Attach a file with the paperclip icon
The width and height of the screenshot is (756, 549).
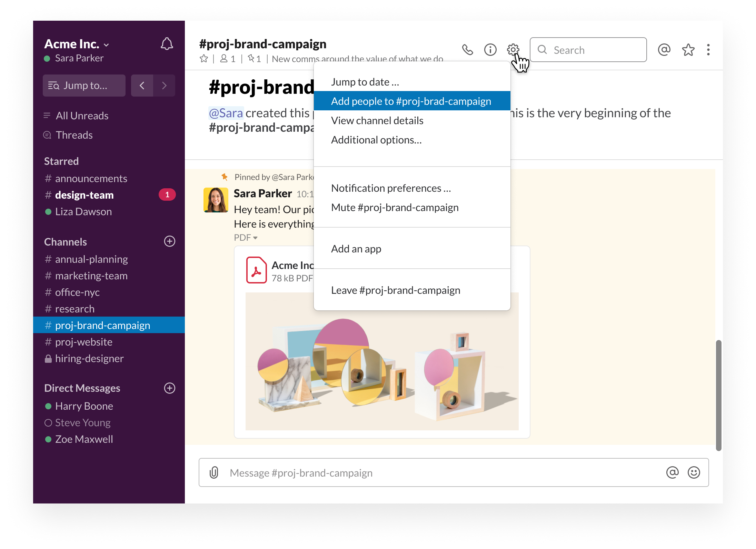(214, 472)
